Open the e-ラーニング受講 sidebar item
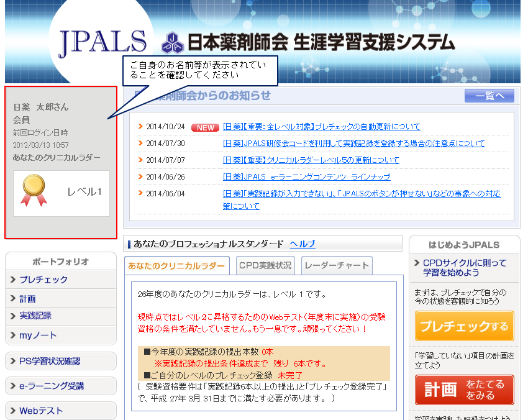The width and height of the screenshot is (528, 420). pyautogui.click(x=61, y=386)
